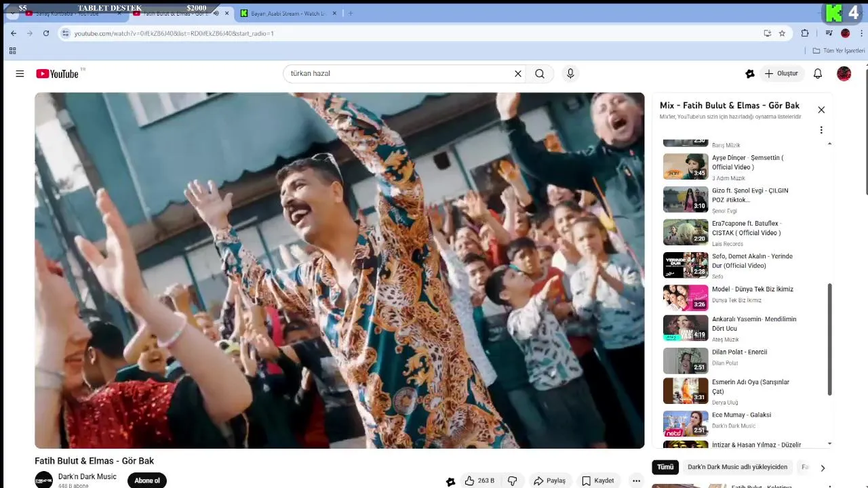Open browser extensions puzzle icon
Image resolution: width=868 pixels, height=488 pixels.
(805, 33)
